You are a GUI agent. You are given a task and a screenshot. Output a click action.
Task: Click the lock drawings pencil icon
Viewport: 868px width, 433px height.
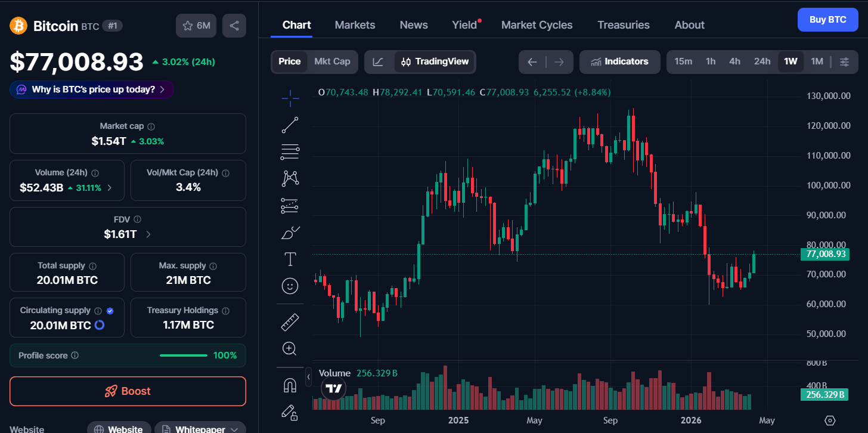pyautogui.click(x=290, y=412)
